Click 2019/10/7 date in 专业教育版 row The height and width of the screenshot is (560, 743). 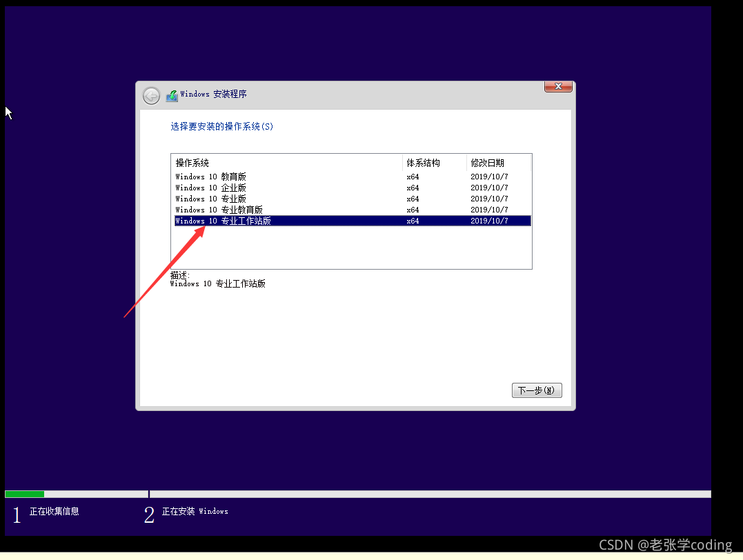coord(489,210)
